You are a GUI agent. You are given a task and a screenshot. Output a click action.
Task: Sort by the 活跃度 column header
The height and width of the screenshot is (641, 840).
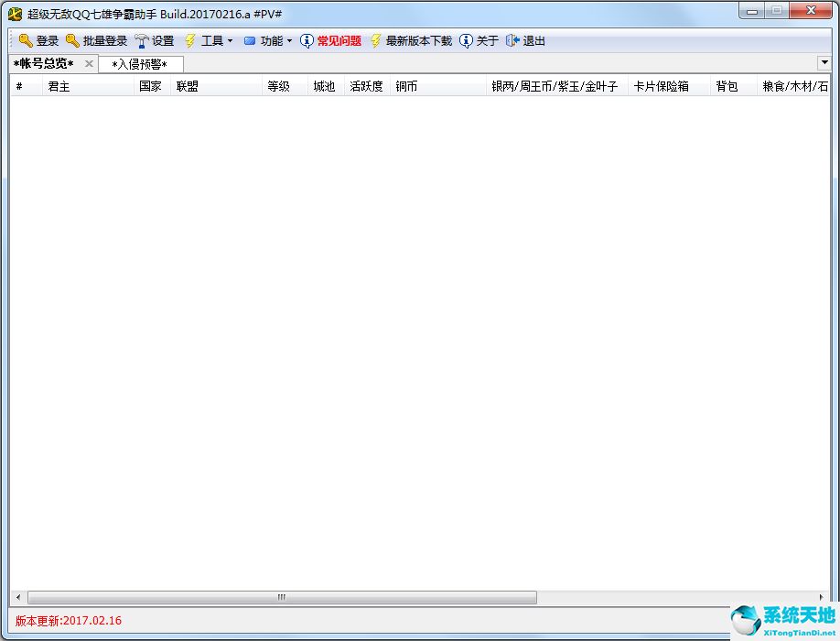pos(368,86)
